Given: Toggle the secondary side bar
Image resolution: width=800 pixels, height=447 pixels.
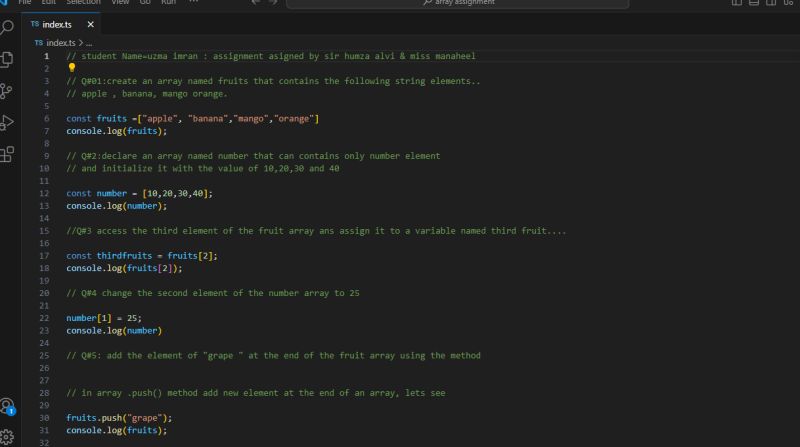Looking at the screenshot, I should (771, 3).
